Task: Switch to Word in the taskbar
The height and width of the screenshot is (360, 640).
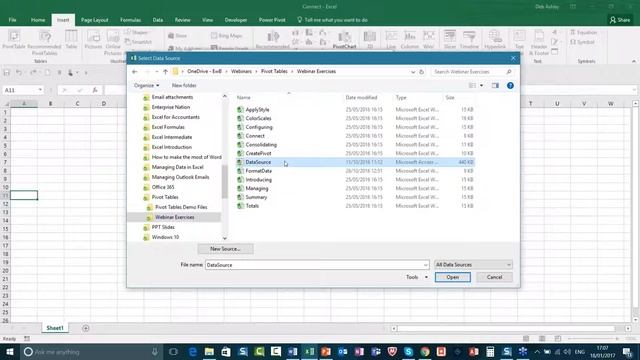Action: (292, 351)
